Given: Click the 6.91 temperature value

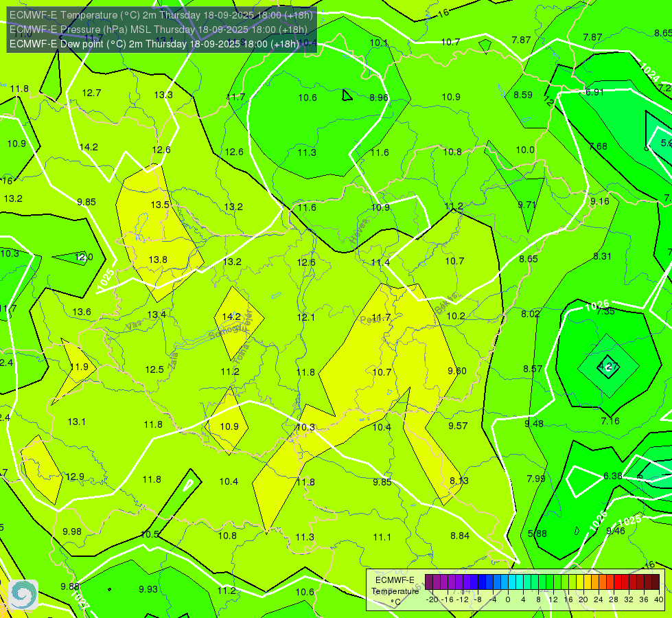Looking at the screenshot, I should click(x=594, y=92).
